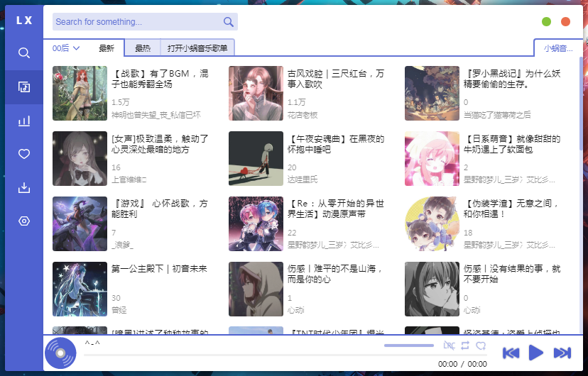Open 第一公主殿下｜初音未来 playlist cover
Viewport: 588px width, 376px height.
click(80, 289)
